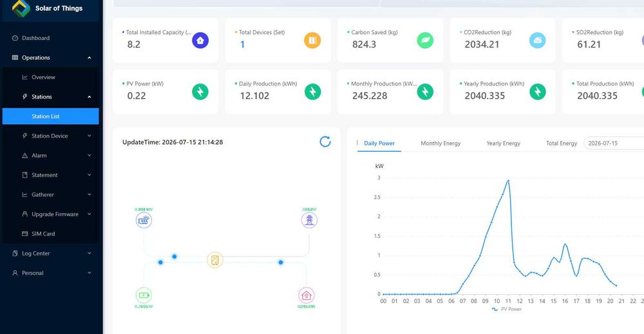Click the Carbon Saved leaf icon

(x=425, y=40)
